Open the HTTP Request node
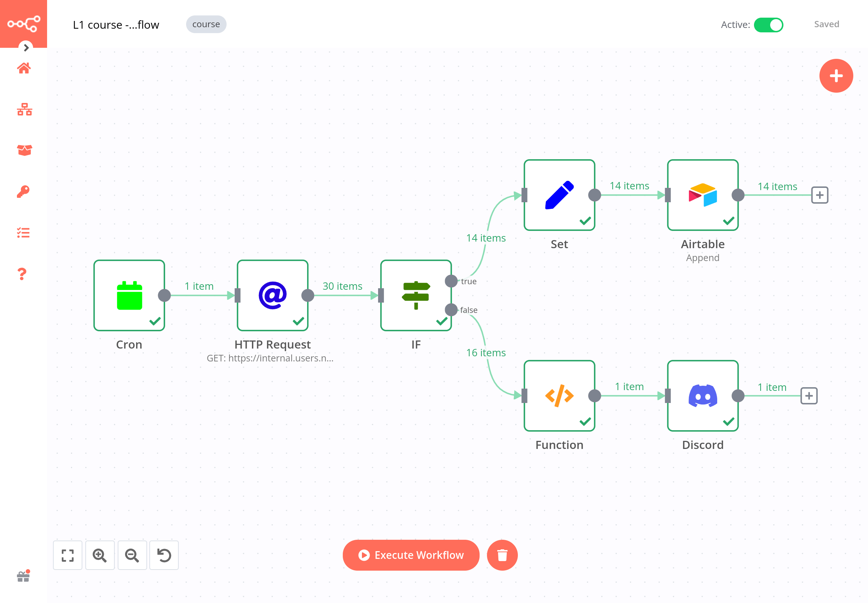Image resolution: width=868 pixels, height=603 pixels. tap(273, 296)
